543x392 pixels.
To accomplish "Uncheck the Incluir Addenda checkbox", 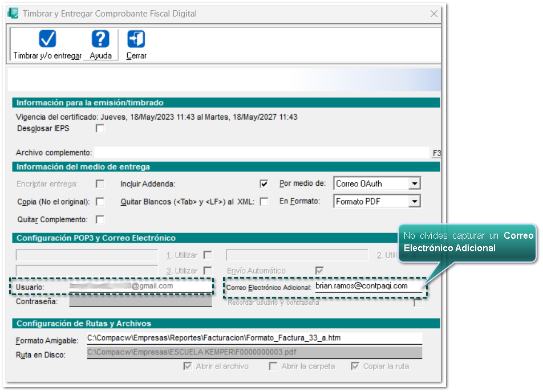I will [264, 184].
